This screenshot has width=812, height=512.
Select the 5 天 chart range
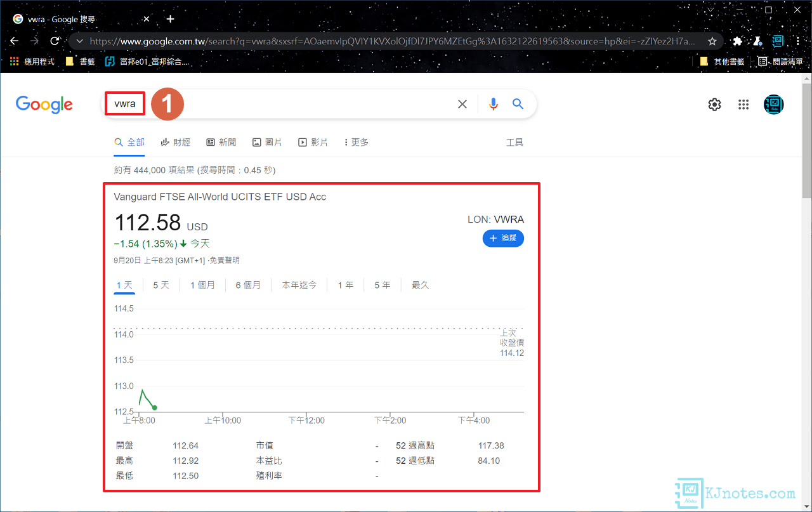click(x=161, y=286)
